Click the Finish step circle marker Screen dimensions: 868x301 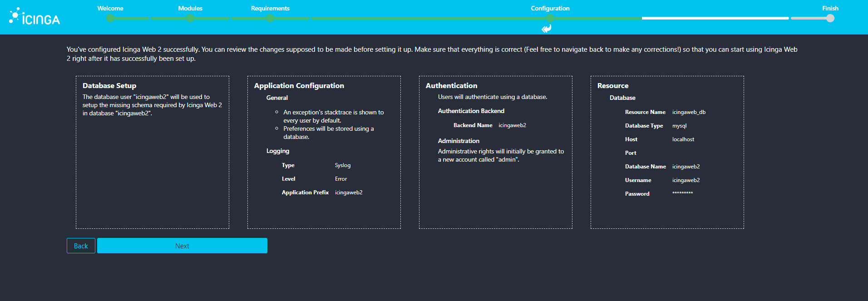coord(830,18)
